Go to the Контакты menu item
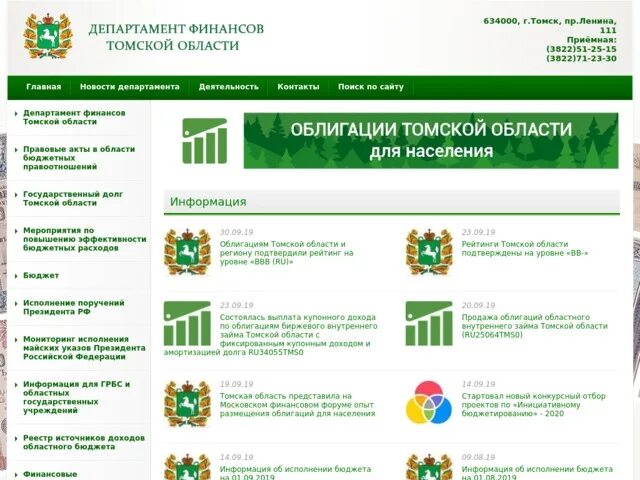The width and height of the screenshot is (640, 480). (298, 87)
